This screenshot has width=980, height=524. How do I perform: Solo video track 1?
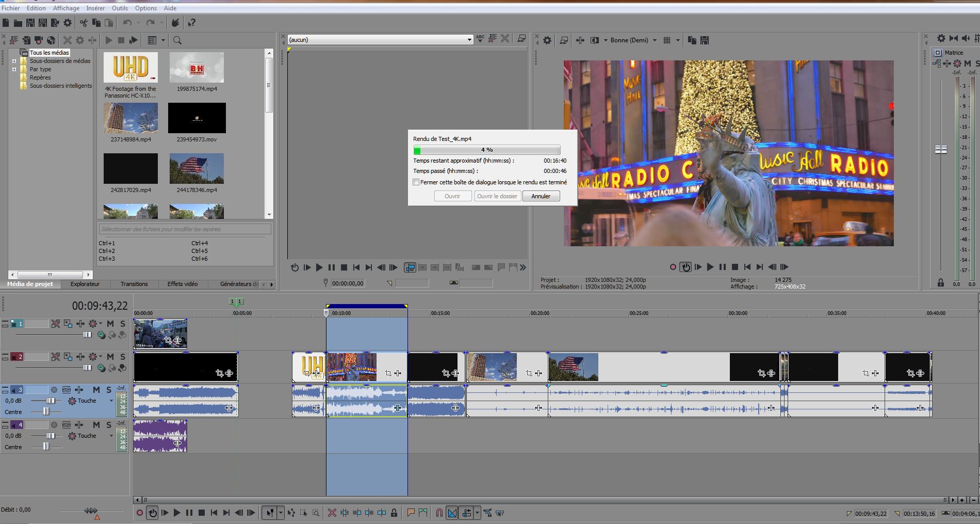coord(123,324)
